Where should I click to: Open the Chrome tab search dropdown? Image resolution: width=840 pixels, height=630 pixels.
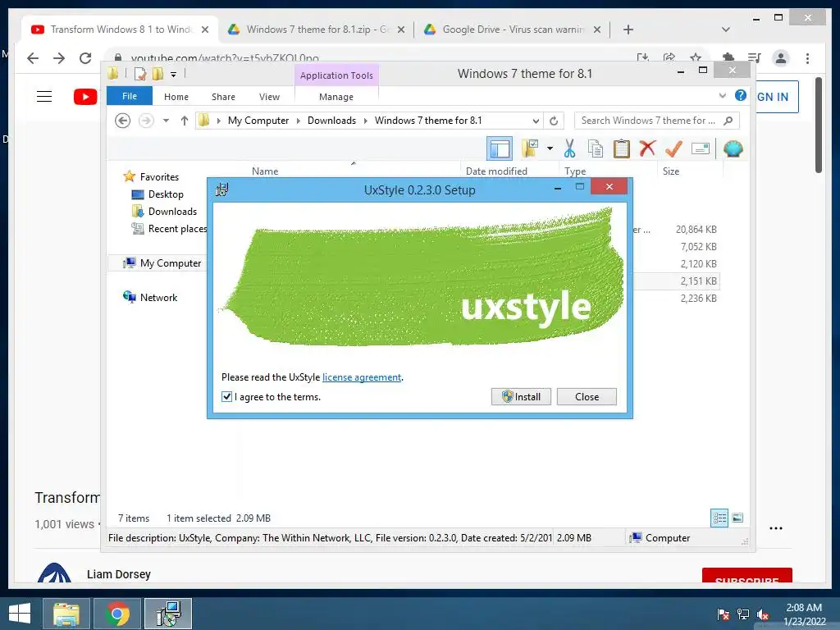[x=725, y=30]
